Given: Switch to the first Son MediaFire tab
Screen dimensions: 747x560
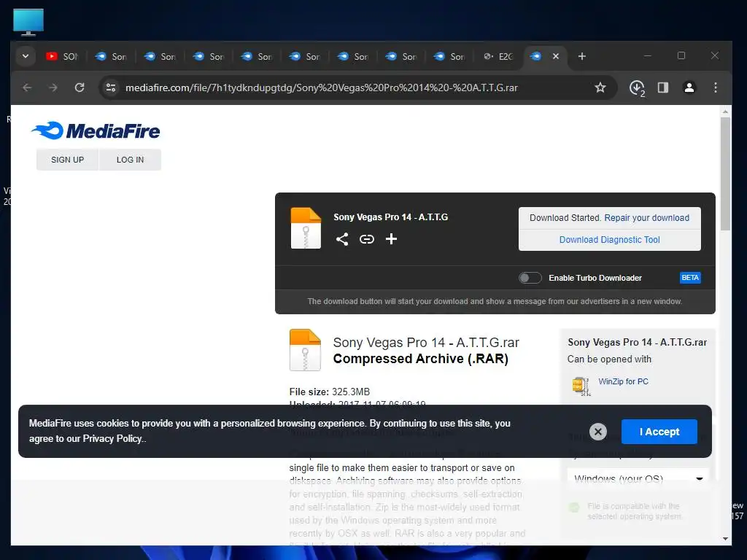Looking at the screenshot, I should click(111, 56).
